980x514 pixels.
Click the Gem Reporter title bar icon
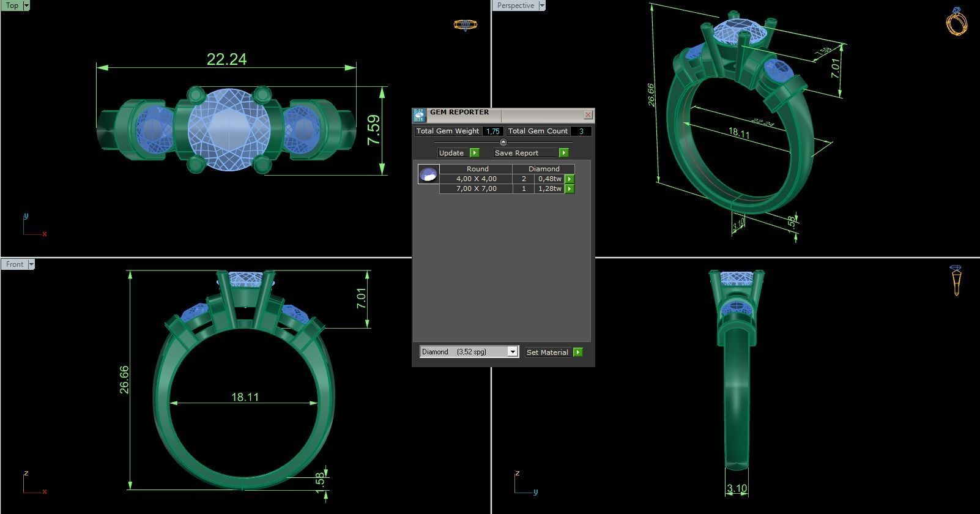click(419, 115)
